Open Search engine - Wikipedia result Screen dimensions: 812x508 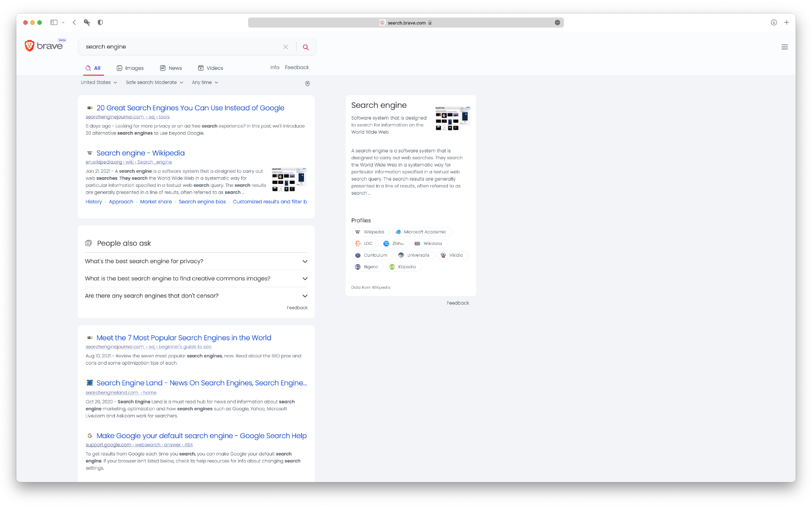140,153
